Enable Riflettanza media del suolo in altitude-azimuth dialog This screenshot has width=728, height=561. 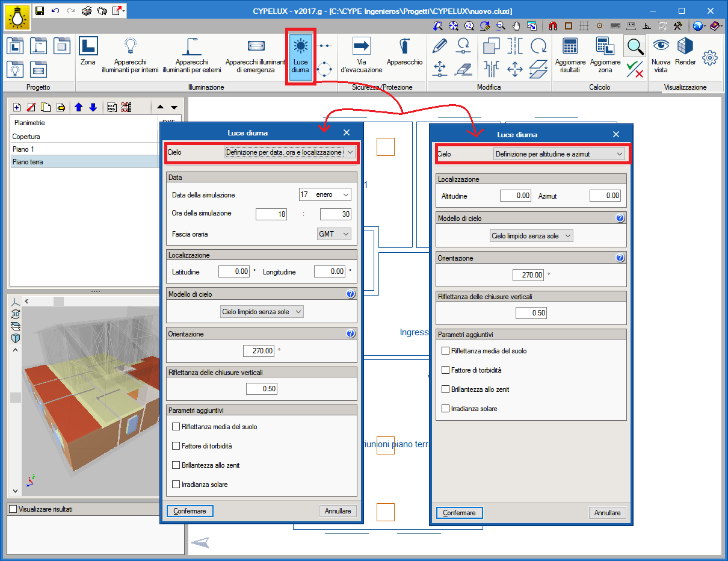pyautogui.click(x=446, y=351)
